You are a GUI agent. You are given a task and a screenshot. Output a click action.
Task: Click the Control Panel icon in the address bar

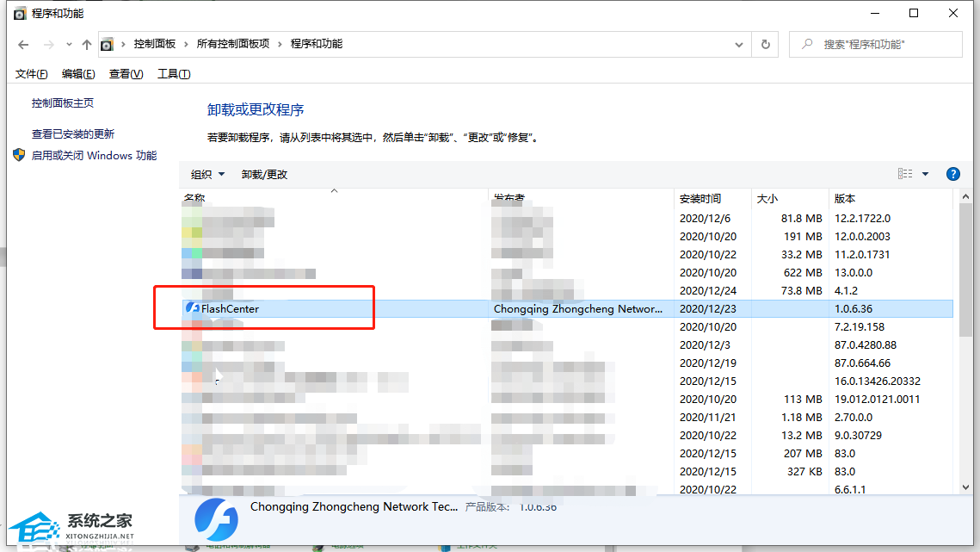tap(107, 45)
